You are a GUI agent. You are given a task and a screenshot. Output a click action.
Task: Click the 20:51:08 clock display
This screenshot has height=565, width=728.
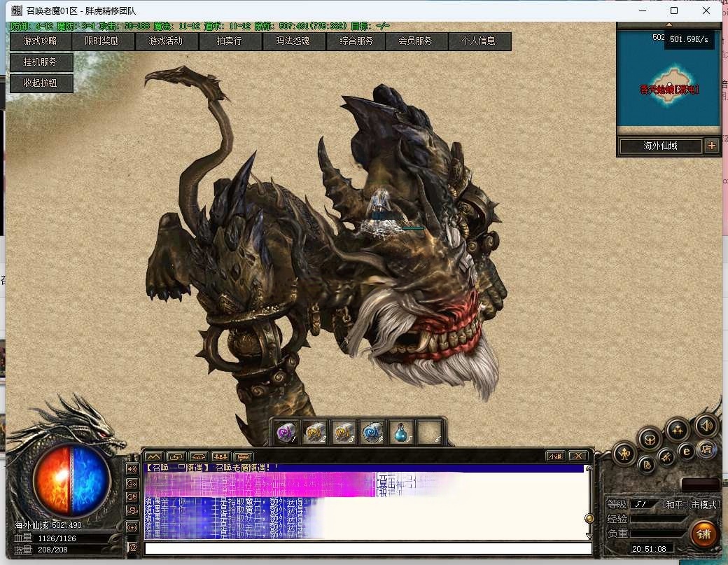[649, 549]
